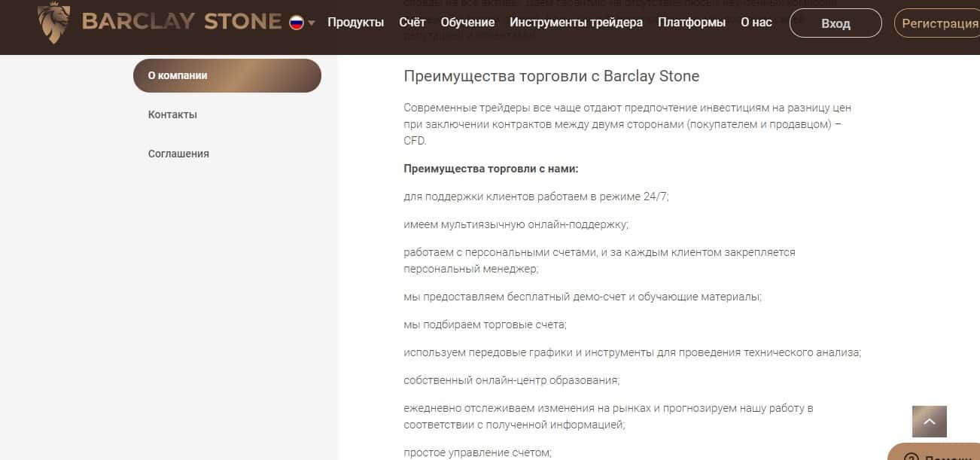Click the bold text Преимущества торговли с нами:
The width and height of the screenshot is (980, 460).
click(491, 169)
